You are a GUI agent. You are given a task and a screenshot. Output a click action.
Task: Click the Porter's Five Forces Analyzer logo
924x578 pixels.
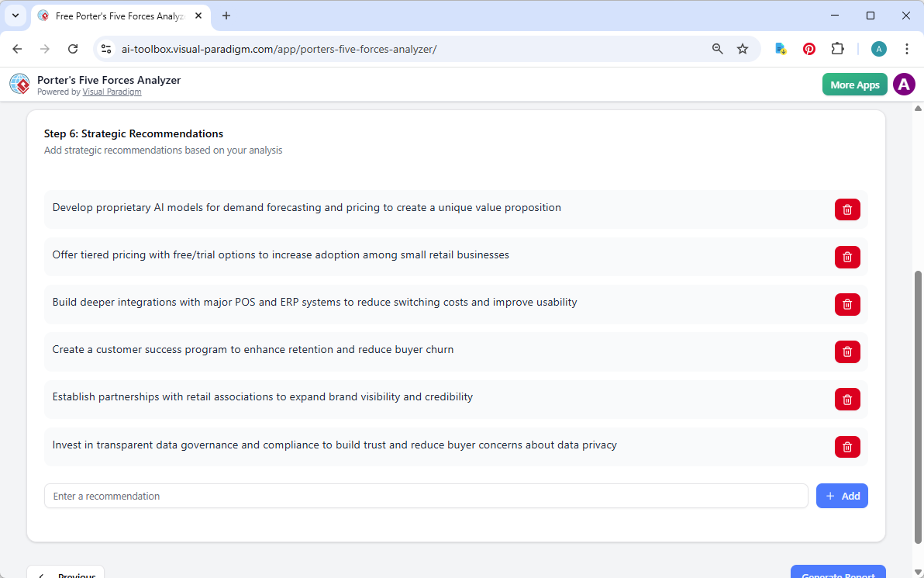(x=19, y=84)
